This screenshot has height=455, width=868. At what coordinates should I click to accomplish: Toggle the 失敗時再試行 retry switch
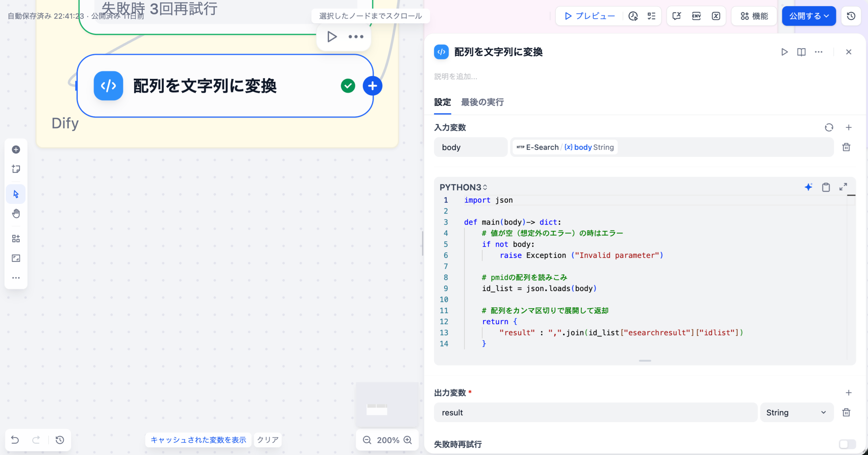tap(847, 444)
